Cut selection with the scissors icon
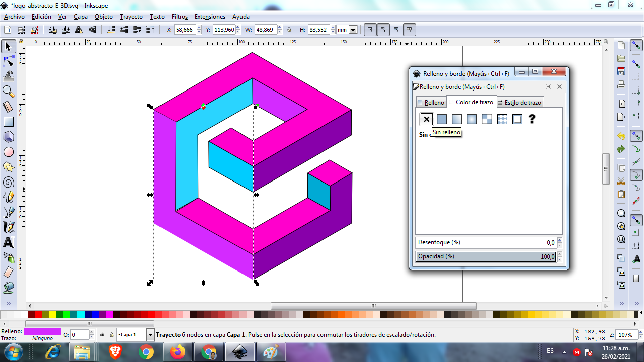 click(621, 181)
